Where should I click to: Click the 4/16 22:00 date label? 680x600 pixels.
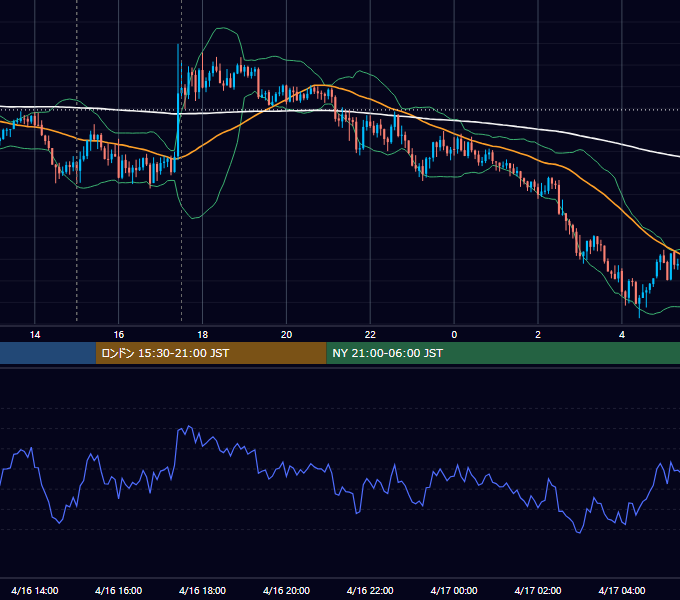coord(370,590)
